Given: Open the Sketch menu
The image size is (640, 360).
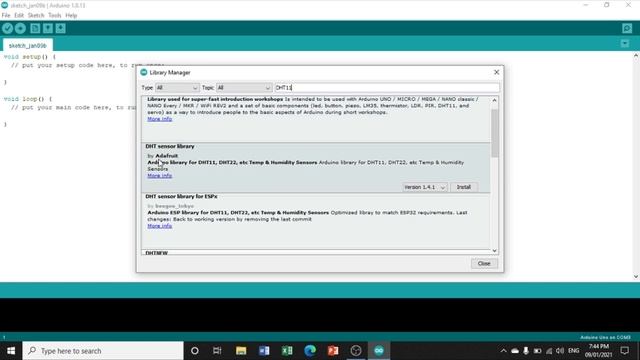Looking at the screenshot, I should pos(36,16).
